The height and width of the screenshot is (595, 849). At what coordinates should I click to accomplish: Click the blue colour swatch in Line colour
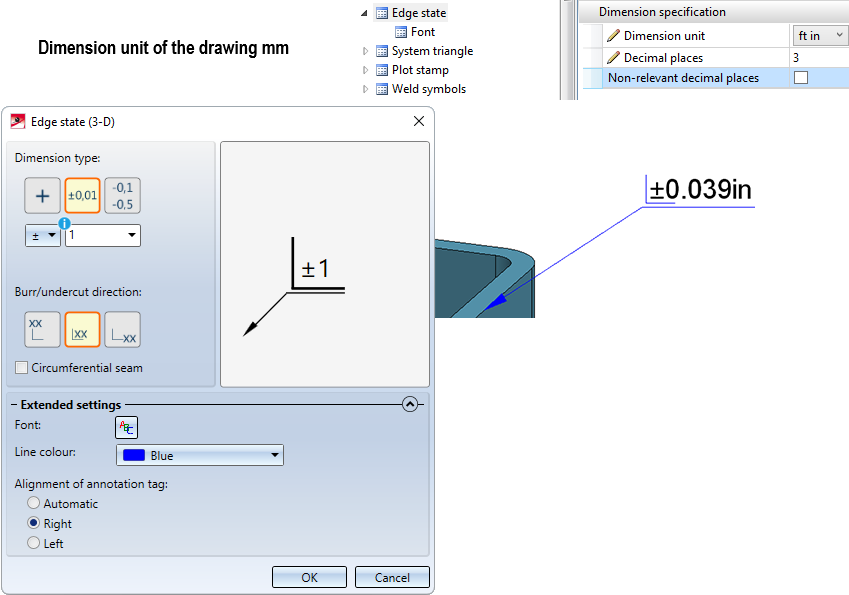[134, 455]
